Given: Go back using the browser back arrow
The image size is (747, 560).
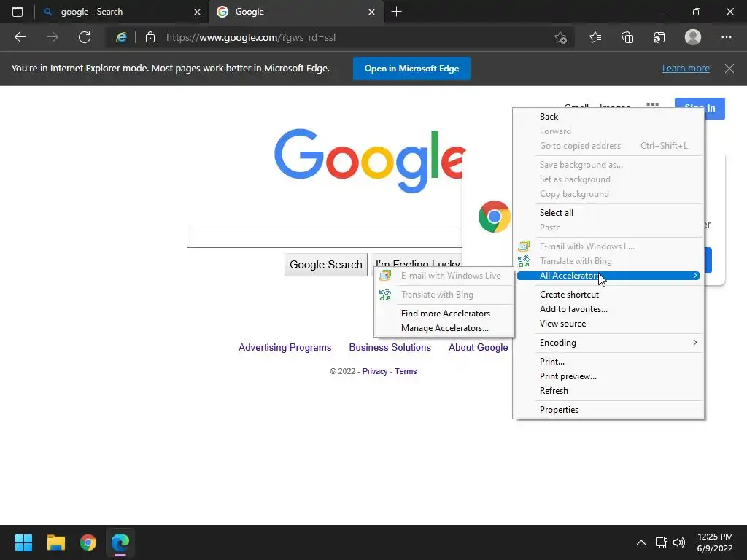Looking at the screenshot, I should (20, 37).
